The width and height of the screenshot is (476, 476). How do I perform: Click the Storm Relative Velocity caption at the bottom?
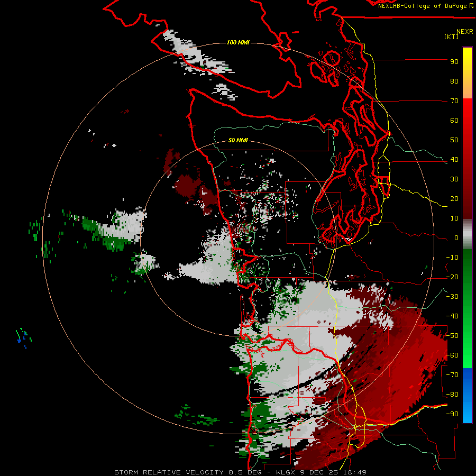click(x=241, y=472)
